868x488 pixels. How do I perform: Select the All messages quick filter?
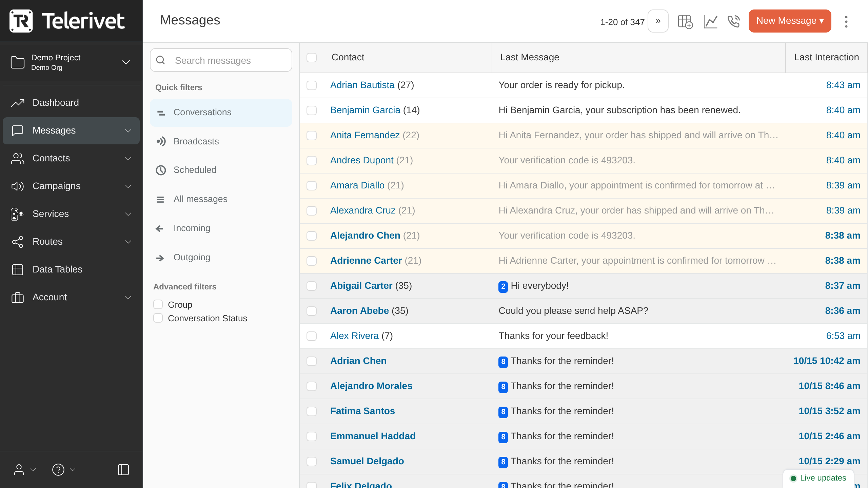coord(221,199)
